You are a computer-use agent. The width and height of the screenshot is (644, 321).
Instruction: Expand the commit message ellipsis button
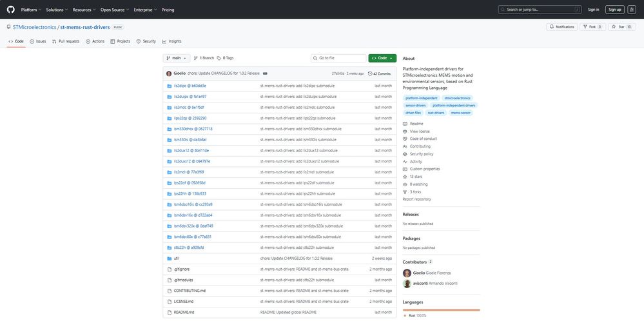point(265,73)
